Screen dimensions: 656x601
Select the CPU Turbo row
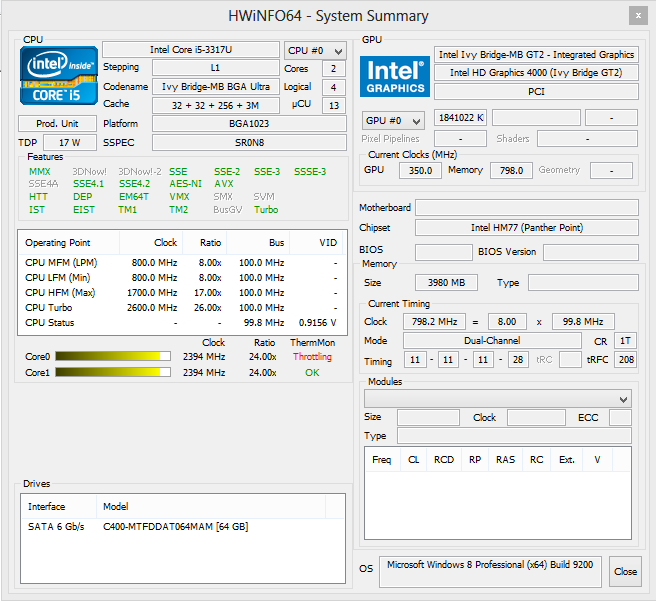(182, 307)
